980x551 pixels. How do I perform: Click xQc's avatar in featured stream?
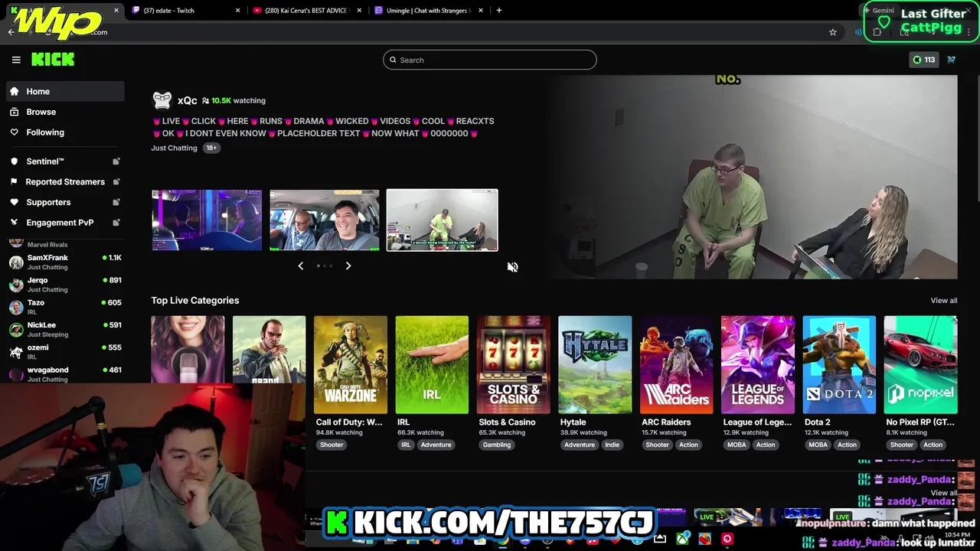(162, 100)
